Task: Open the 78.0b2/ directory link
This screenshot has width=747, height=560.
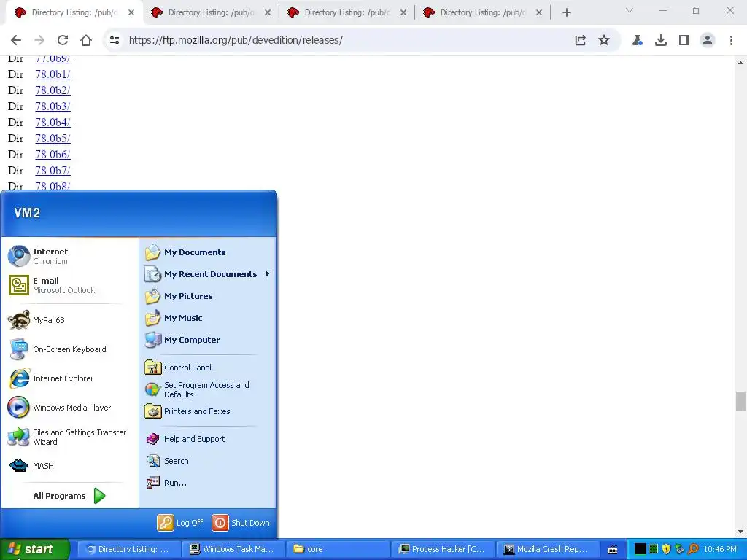Action: [53, 90]
